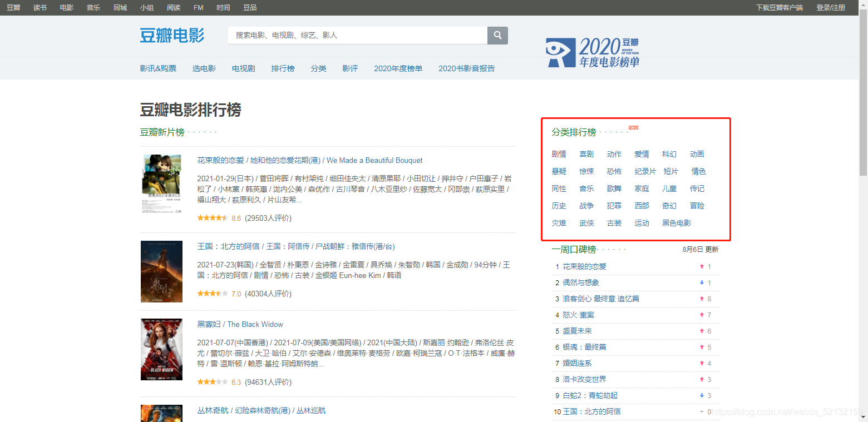Open 白蛇2：青蛇劫起 in weekly ranking
The image size is (868, 422).
point(590,395)
